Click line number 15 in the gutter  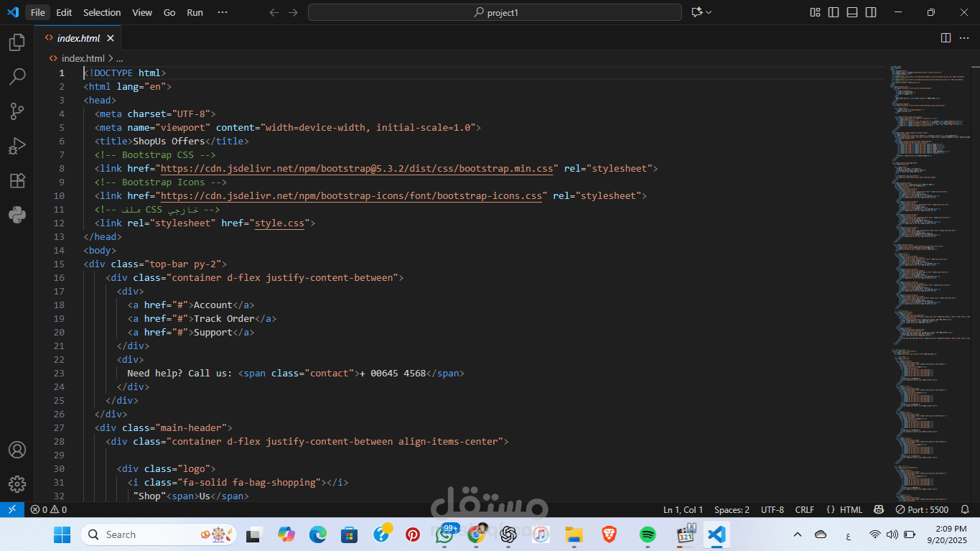click(59, 264)
